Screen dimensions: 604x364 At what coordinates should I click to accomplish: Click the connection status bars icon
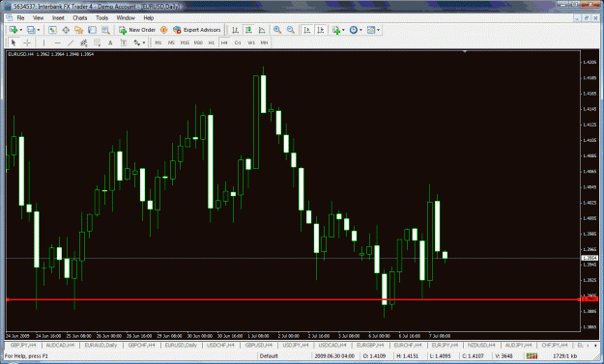coord(532,356)
